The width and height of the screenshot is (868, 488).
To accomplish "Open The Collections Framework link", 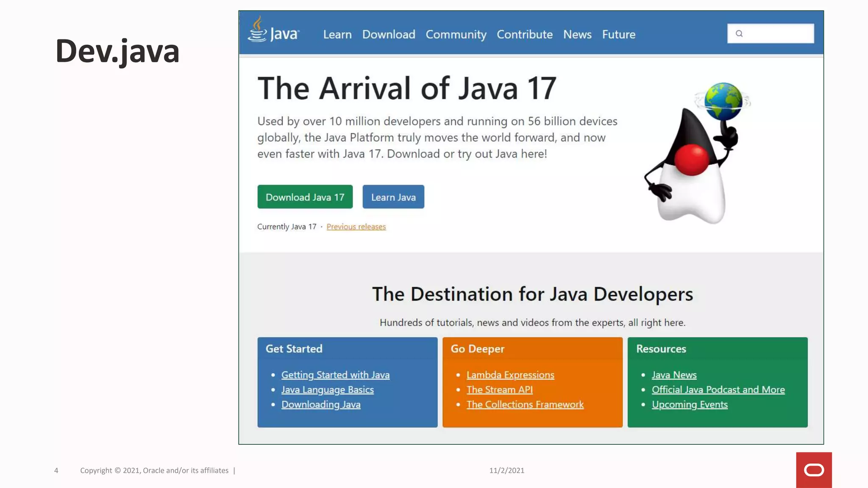I will [525, 405].
